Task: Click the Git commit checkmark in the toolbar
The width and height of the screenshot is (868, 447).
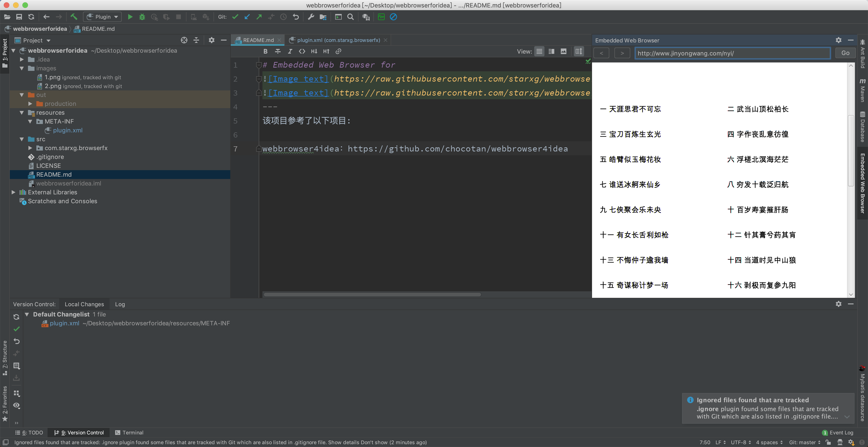Action: click(x=235, y=17)
